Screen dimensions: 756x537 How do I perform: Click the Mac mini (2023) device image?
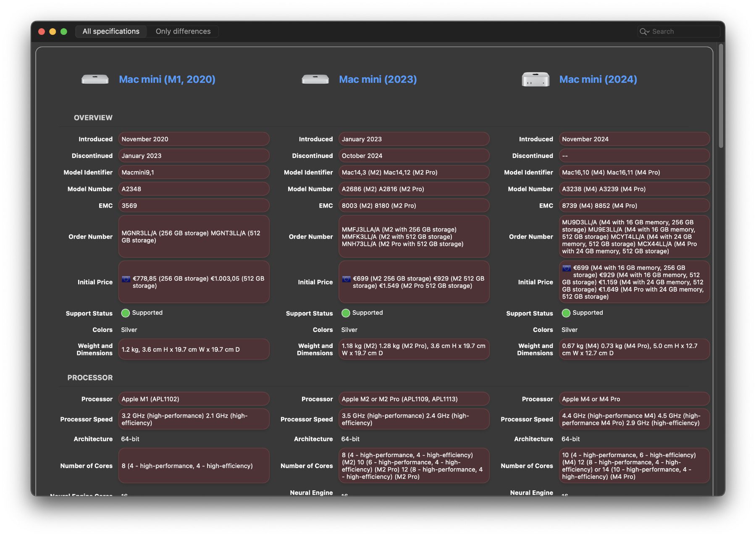[x=315, y=79]
